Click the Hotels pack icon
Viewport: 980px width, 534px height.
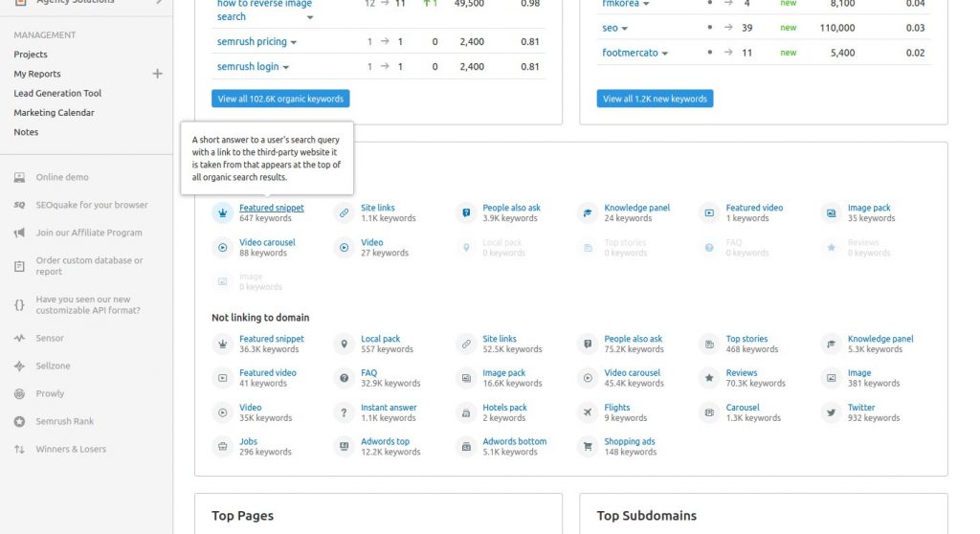coord(466,412)
